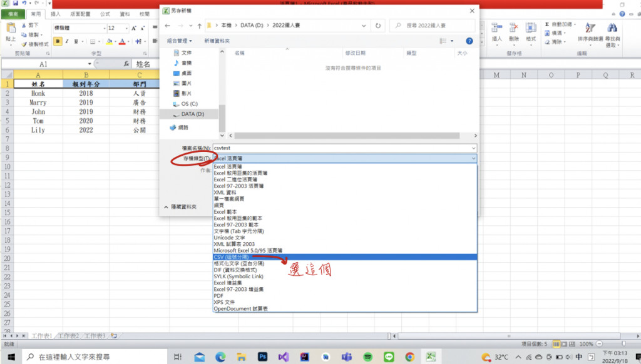Viewport: 641px width, 364px height.
Task: Sort by the 修改日期 column header
Action: pyautogui.click(x=356, y=53)
